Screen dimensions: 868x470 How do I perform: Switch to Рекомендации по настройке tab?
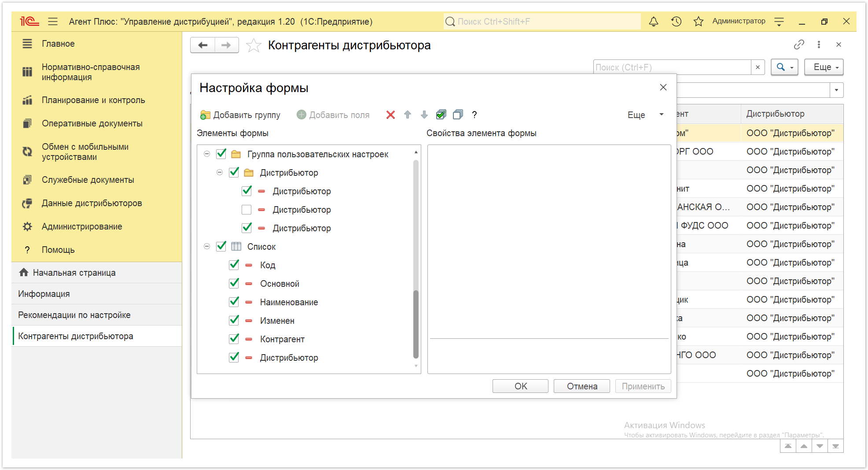(x=97, y=315)
